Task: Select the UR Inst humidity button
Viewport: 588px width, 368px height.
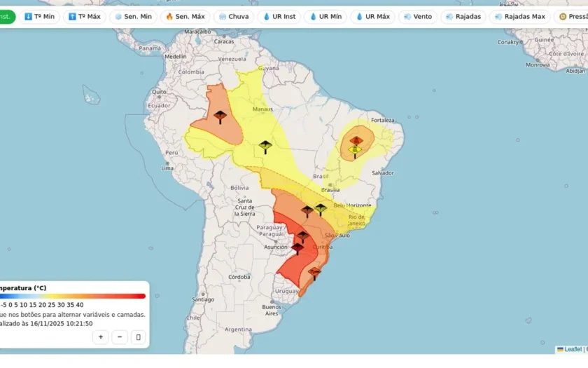Action: point(279,17)
